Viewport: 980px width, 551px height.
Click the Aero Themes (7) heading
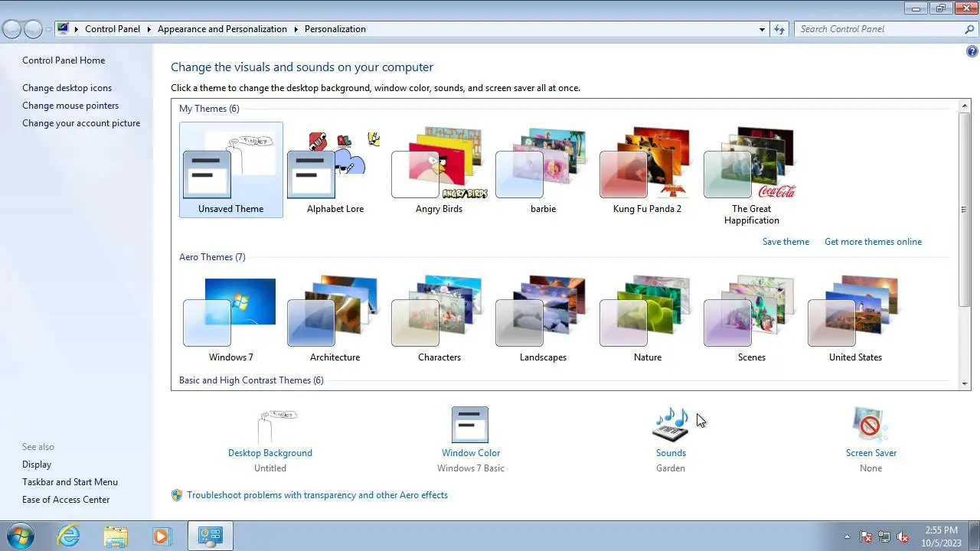[x=212, y=257]
